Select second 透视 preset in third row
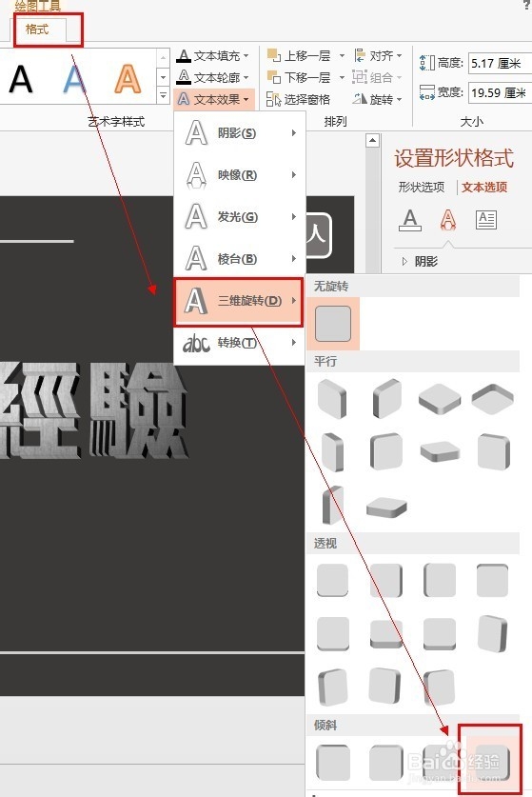The image size is (532, 797). click(x=385, y=687)
